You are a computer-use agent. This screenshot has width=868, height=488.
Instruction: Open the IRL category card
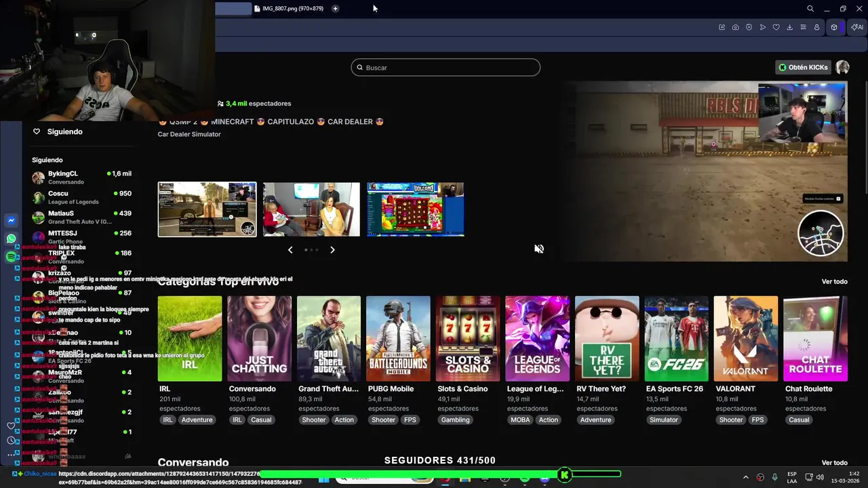(x=190, y=338)
